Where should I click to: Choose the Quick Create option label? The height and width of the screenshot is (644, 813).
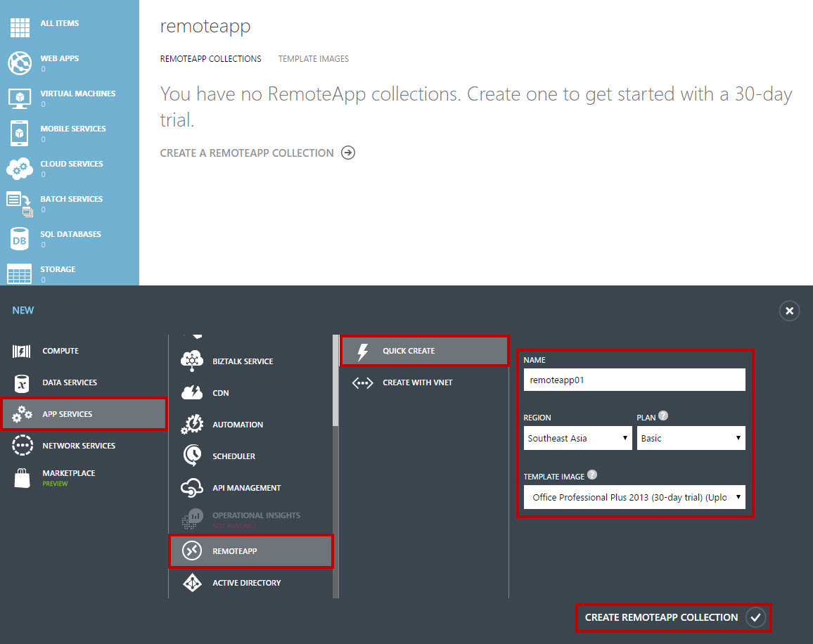[x=409, y=351]
